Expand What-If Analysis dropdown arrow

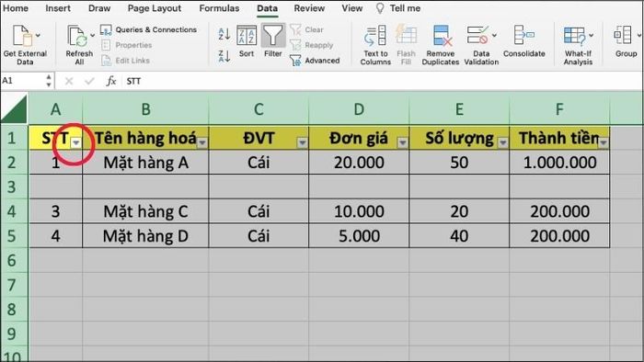click(591, 36)
